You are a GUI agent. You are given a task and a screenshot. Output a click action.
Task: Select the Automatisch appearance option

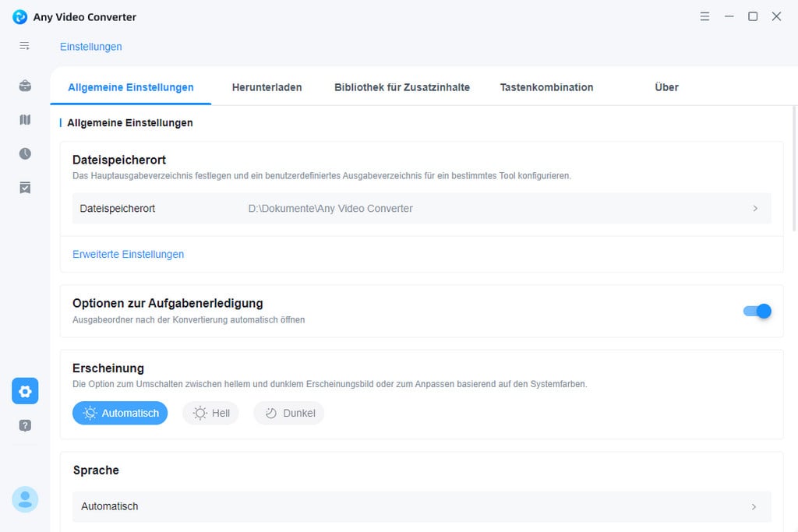[x=120, y=413]
